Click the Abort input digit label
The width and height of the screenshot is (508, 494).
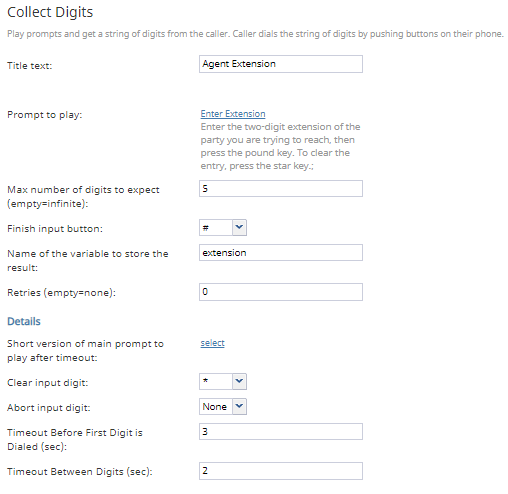pyautogui.click(x=49, y=408)
